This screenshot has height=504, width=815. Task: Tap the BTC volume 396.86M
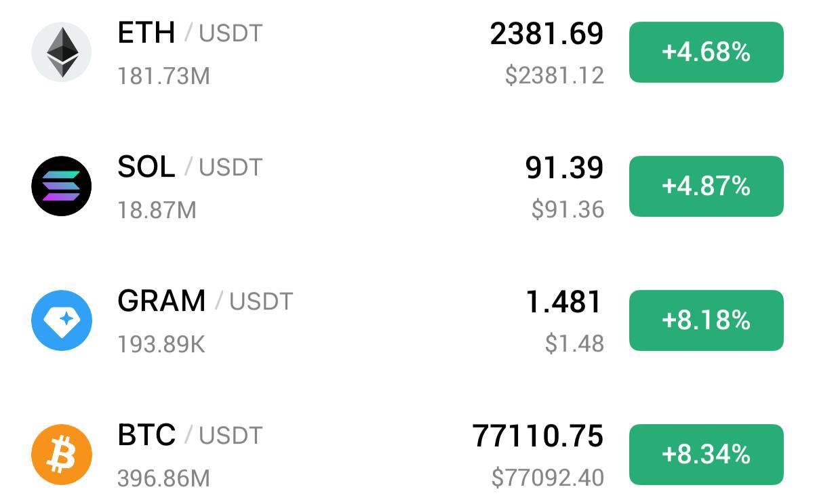pyautogui.click(x=163, y=479)
